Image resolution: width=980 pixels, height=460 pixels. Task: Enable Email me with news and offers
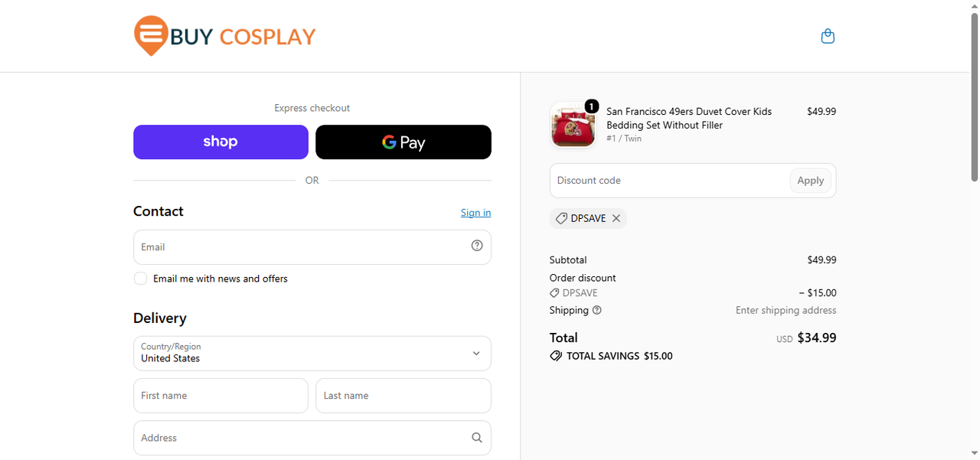140,279
